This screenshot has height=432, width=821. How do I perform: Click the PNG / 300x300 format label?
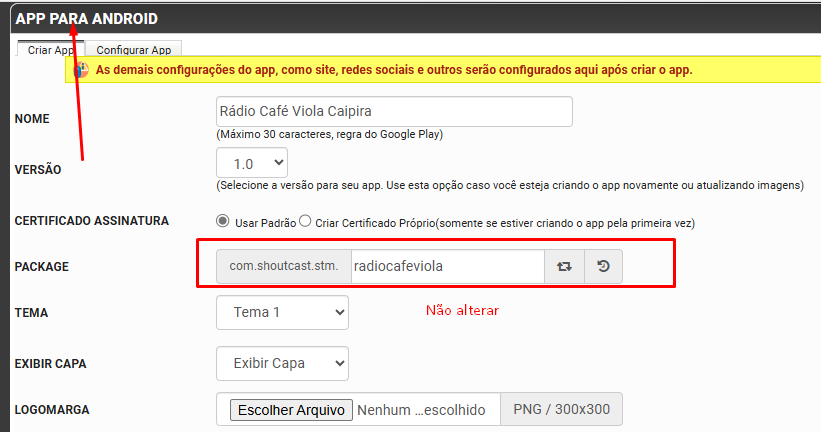561,410
